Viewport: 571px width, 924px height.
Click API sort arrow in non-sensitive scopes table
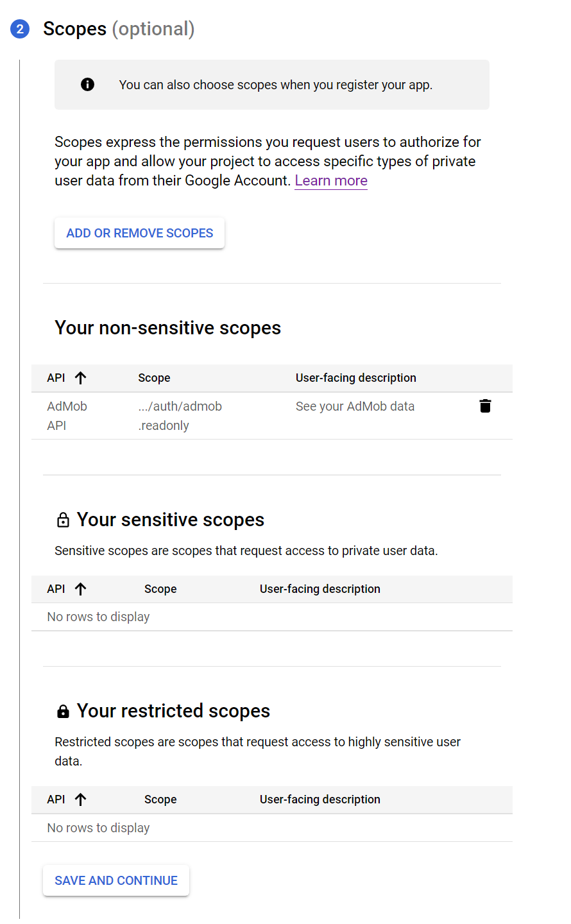click(x=81, y=377)
